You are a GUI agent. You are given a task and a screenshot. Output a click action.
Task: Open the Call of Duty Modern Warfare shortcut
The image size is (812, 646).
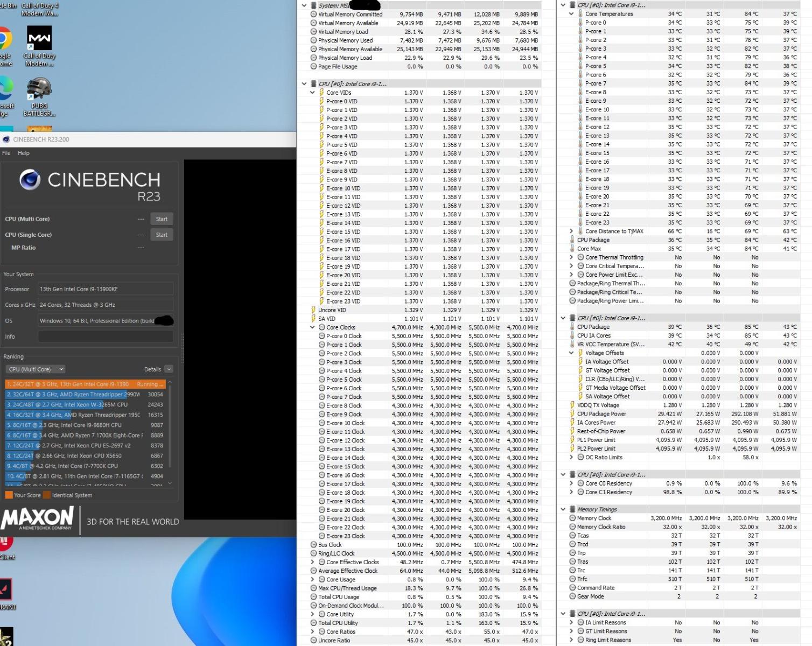(39, 39)
